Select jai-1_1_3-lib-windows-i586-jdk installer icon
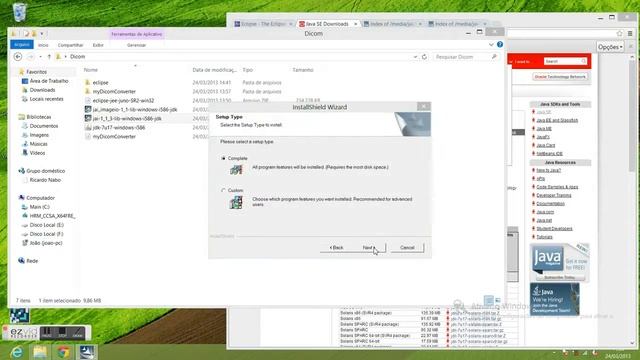640x360 pixels. coord(88,118)
